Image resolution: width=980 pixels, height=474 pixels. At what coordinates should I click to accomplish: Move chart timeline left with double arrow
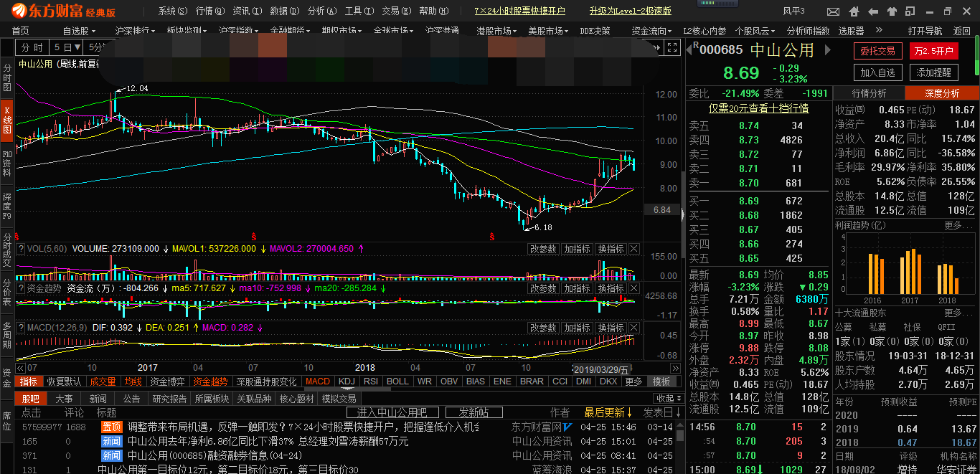tap(20, 369)
